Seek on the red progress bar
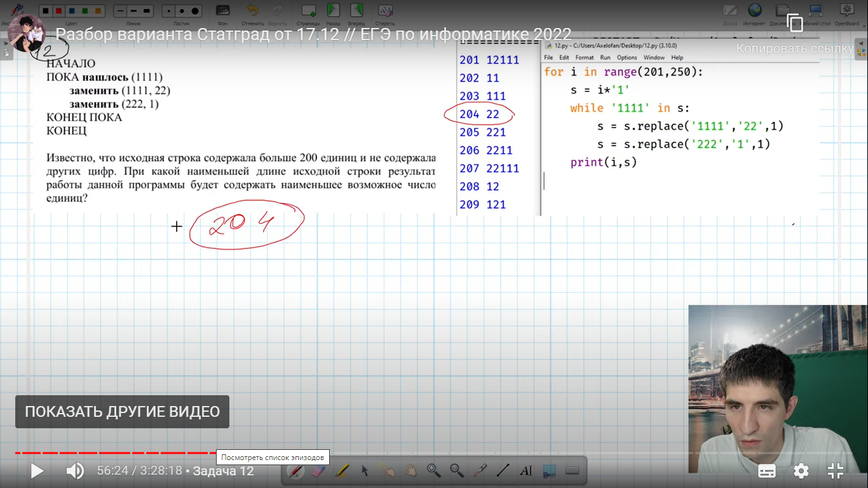Image resolution: width=868 pixels, height=488 pixels. point(117,453)
